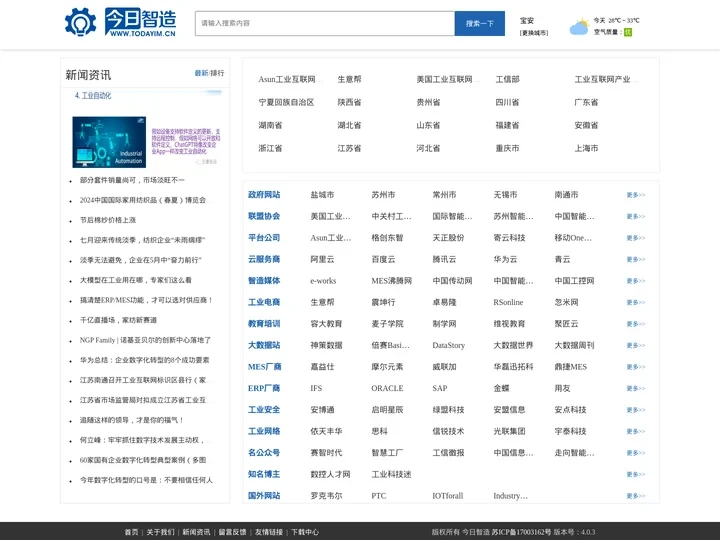Screen dimensions: 720x540
Task: Select 广东省 in province list
Action: (x=586, y=102)
